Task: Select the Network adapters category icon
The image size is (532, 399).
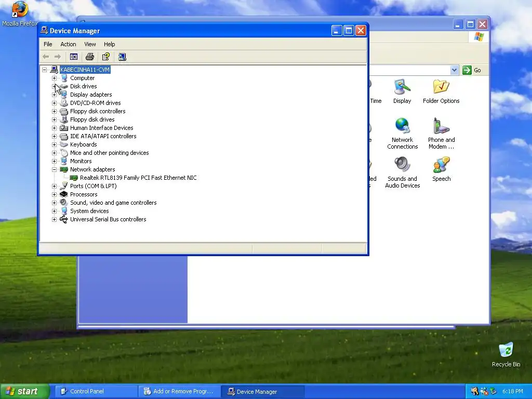Action: point(64,169)
